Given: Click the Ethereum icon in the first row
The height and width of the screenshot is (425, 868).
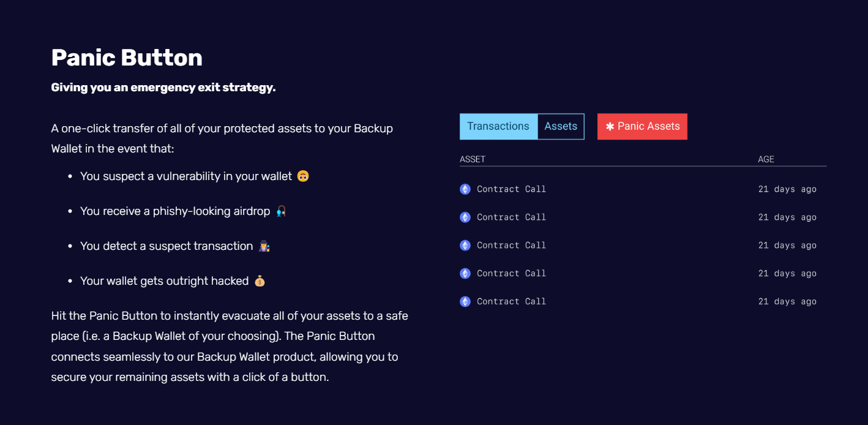Looking at the screenshot, I should click(465, 189).
